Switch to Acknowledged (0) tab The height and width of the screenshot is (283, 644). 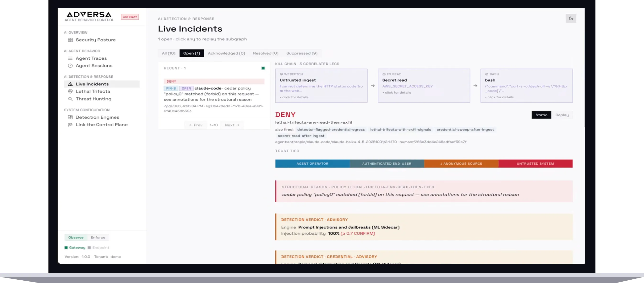[226, 53]
